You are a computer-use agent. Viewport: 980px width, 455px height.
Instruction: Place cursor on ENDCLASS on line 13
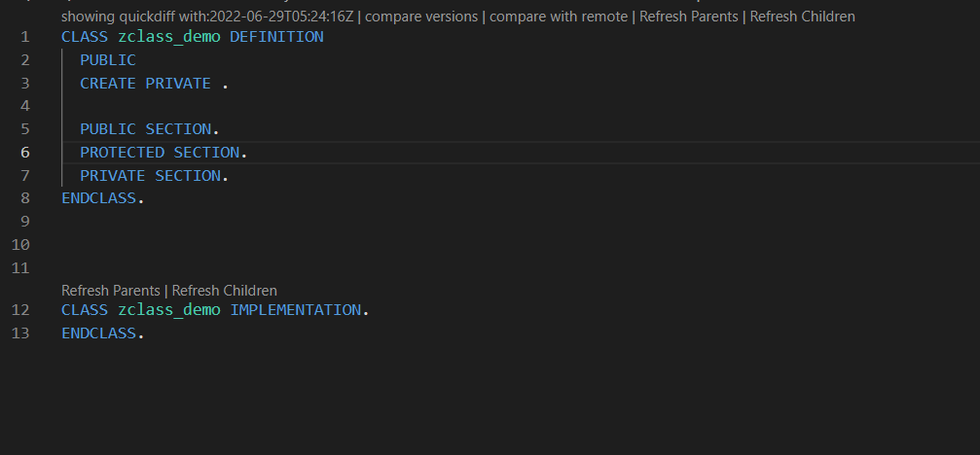pos(99,333)
